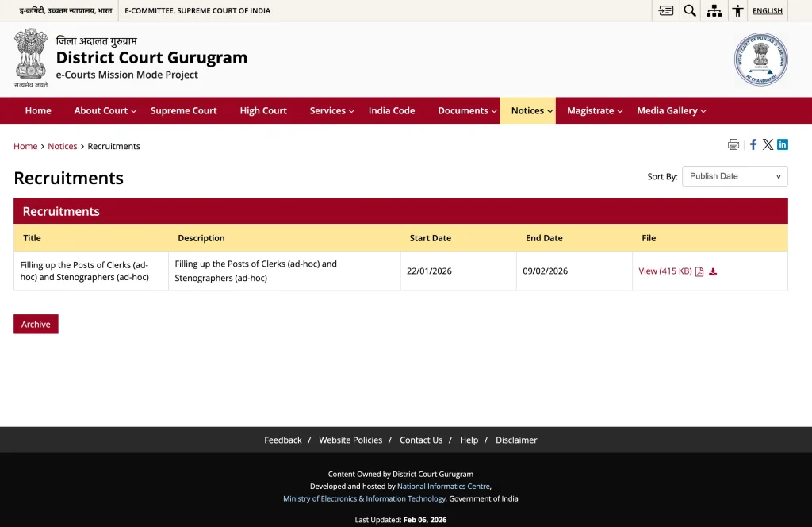Expand the Documents menu

pyautogui.click(x=464, y=110)
